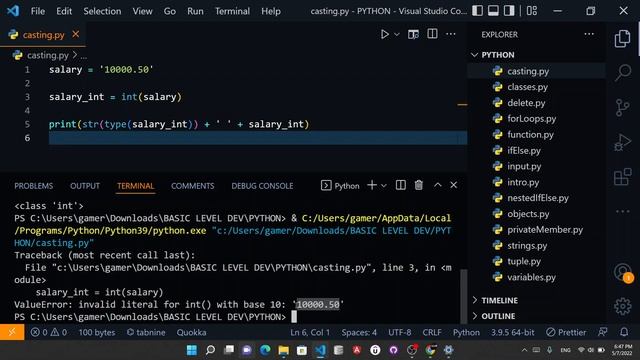The width and height of the screenshot is (640, 360).
Task: Toggle secondary side bar layout button
Action: click(x=509, y=11)
